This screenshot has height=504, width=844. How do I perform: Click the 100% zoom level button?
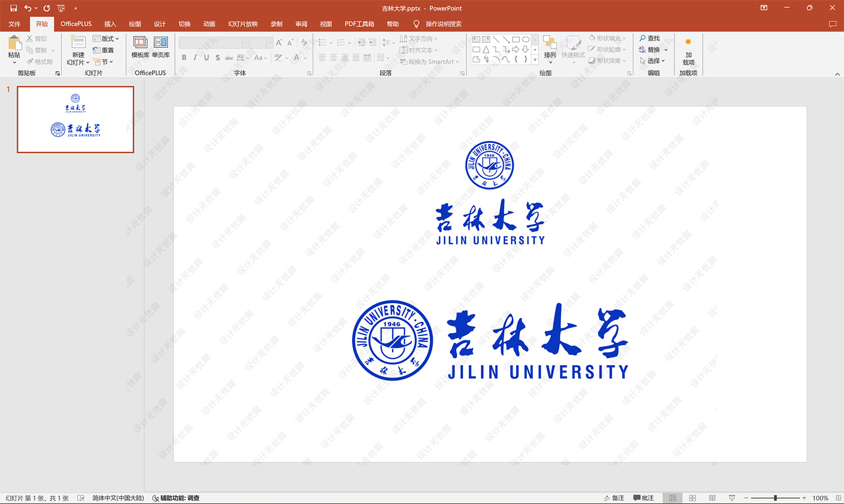820,498
